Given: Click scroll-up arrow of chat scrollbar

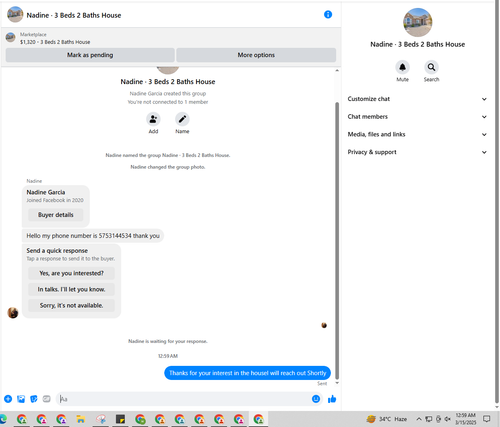Looking at the screenshot, I should click(337, 71).
